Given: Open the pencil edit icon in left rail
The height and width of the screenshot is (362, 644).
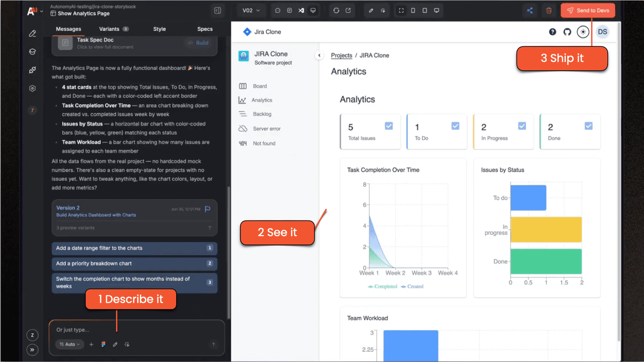Looking at the screenshot, I should pyautogui.click(x=32, y=34).
